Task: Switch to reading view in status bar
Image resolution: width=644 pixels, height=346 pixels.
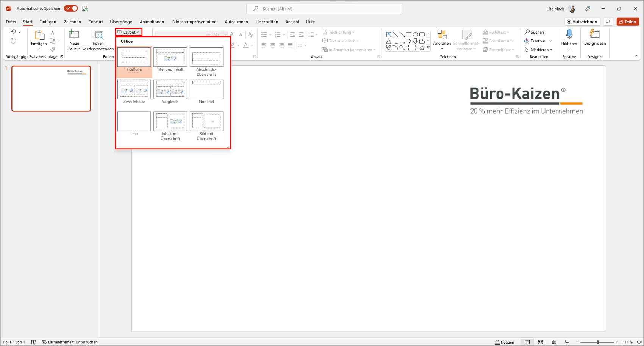Action: coord(554,342)
